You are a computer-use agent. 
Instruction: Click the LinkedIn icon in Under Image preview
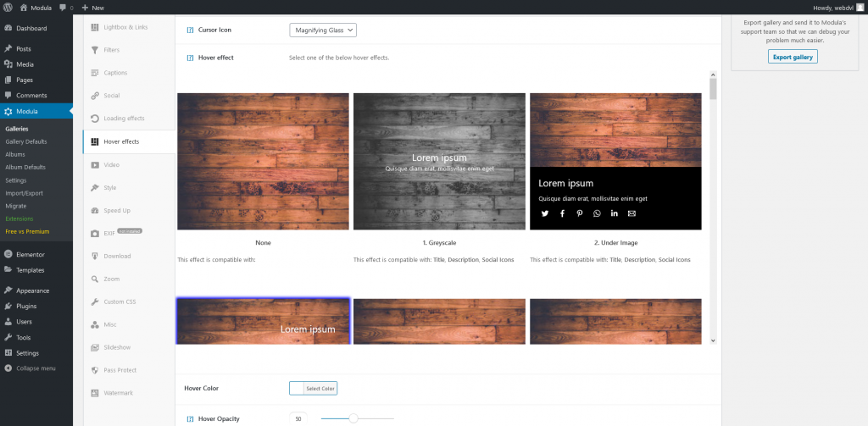(615, 213)
